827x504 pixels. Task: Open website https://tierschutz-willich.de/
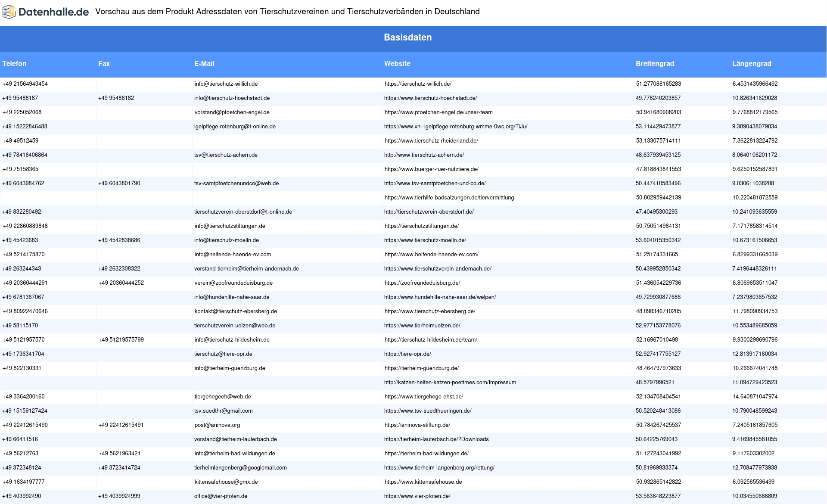coord(418,84)
